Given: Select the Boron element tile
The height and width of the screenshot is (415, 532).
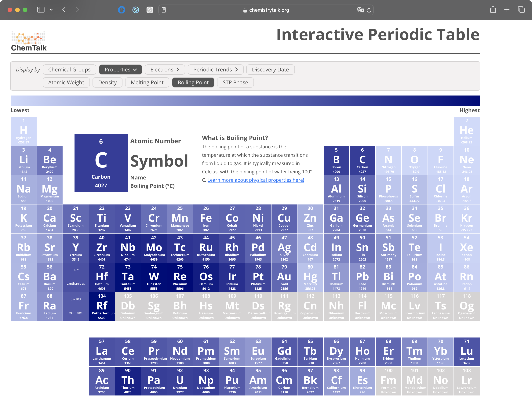Looking at the screenshot, I should click(x=336, y=160).
